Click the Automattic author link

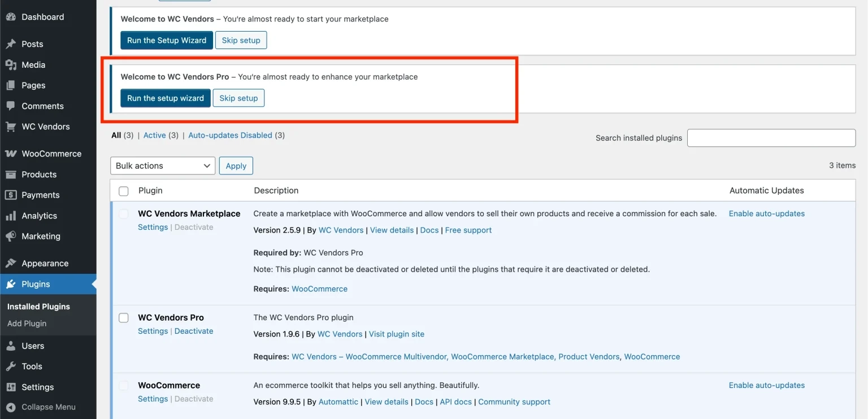(x=338, y=401)
